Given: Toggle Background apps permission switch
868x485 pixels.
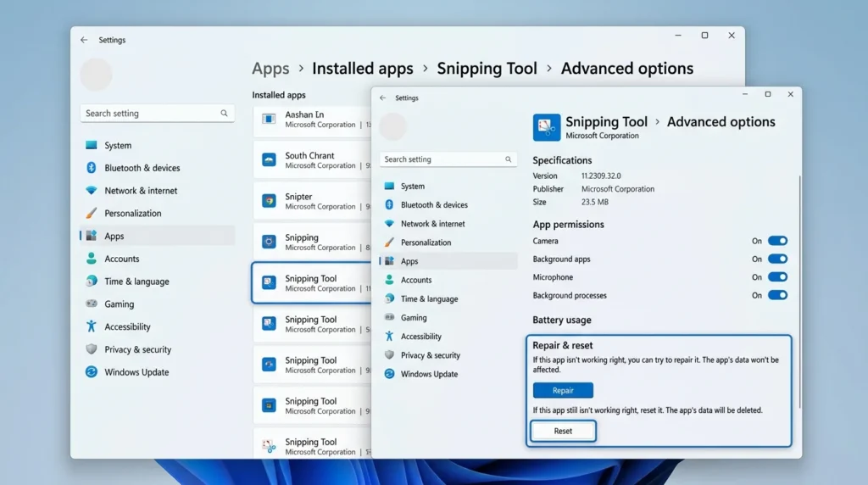Looking at the screenshot, I should pos(777,259).
